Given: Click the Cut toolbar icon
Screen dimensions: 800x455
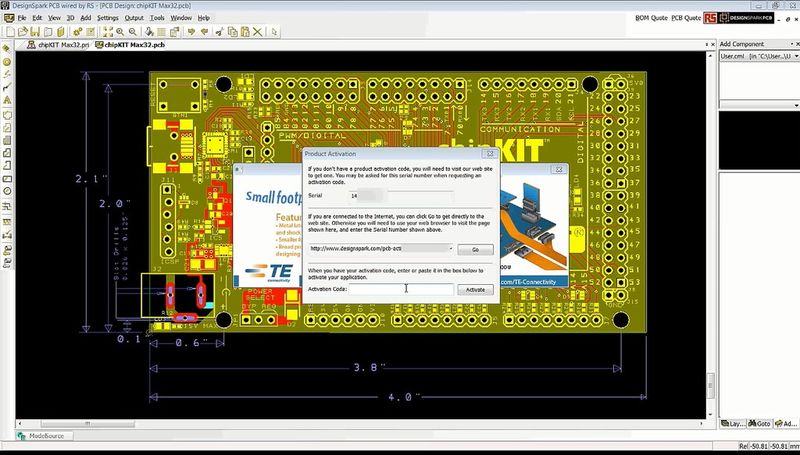Looking at the screenshot, I should point(220,32).
